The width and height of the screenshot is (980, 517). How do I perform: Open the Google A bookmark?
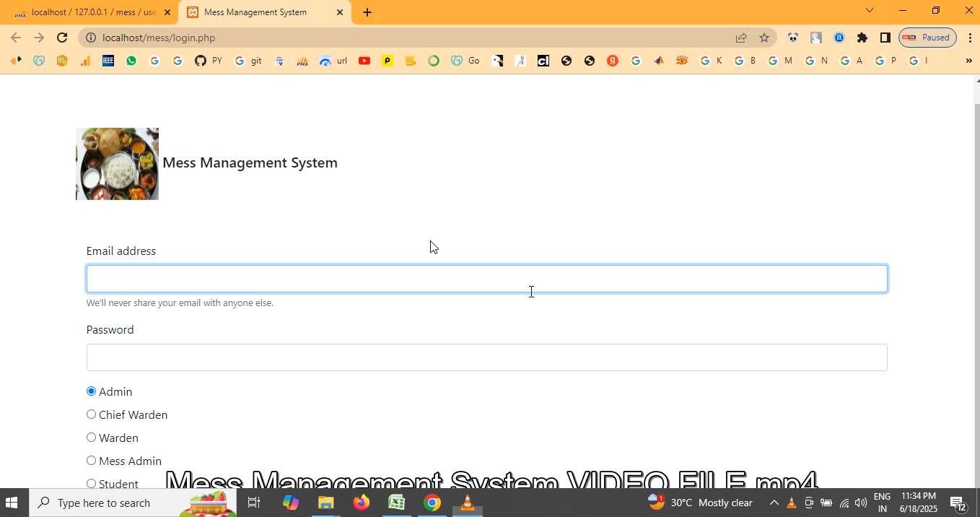[852, 61]
